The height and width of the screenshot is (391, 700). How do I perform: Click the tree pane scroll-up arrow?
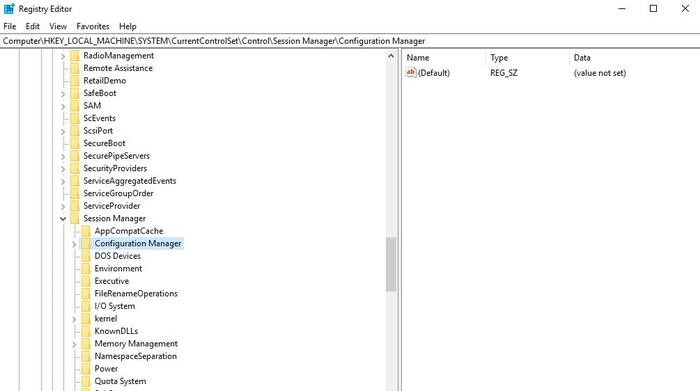coord(391,56)
